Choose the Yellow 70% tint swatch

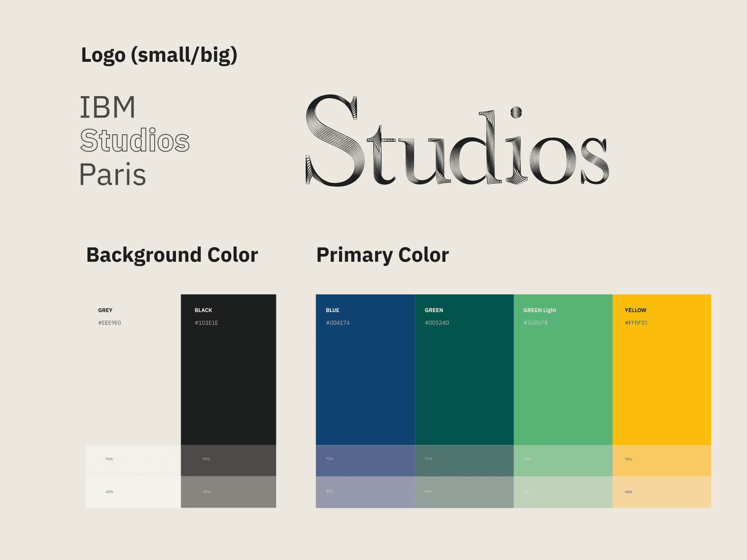click(662, 460)
